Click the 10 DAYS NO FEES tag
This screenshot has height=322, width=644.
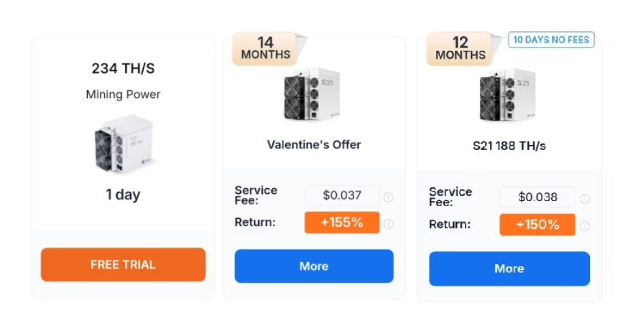[x=551, y=40]
